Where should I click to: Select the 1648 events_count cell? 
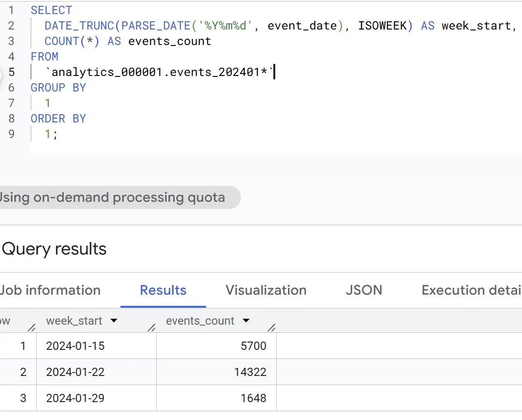216,398
